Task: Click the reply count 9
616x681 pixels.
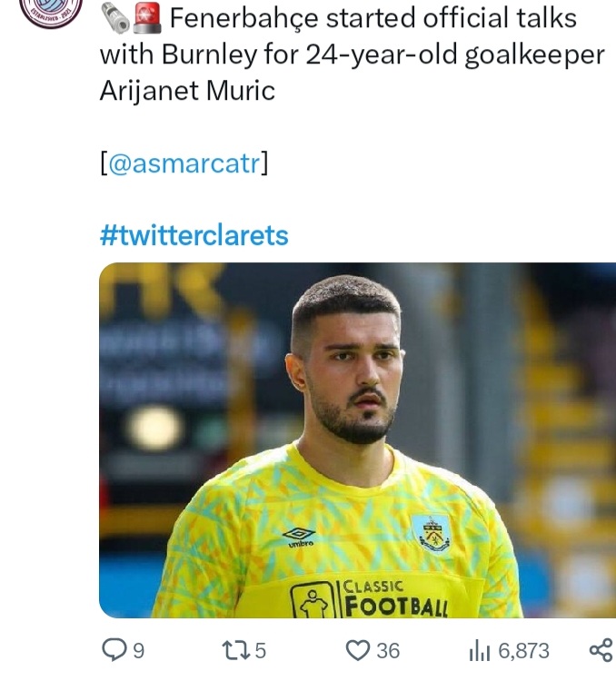Action: click(x=138, y=650)
